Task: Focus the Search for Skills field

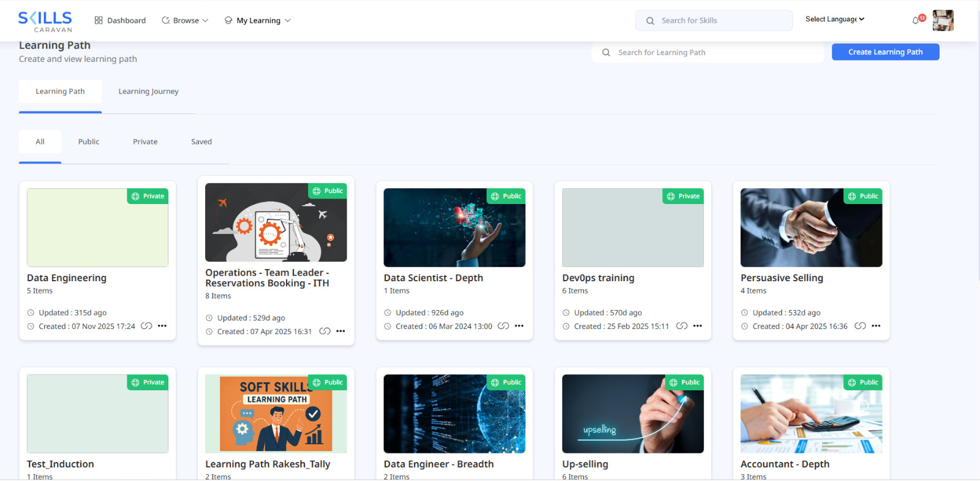Action: pyautogui.click(x=714, y=21)
